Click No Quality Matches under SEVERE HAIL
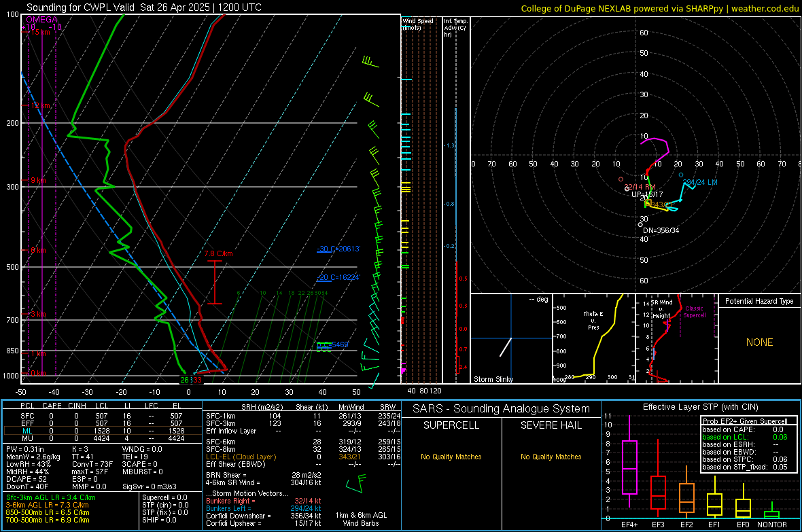This screenshot has height=532, width=802. [x=551, y=457]
